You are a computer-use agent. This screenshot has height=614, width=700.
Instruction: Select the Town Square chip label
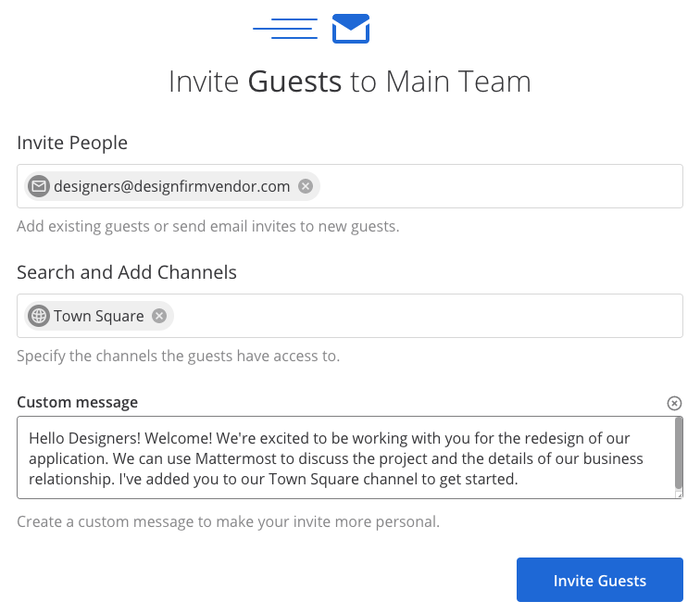pyautogui.click(x=99, y=316)
